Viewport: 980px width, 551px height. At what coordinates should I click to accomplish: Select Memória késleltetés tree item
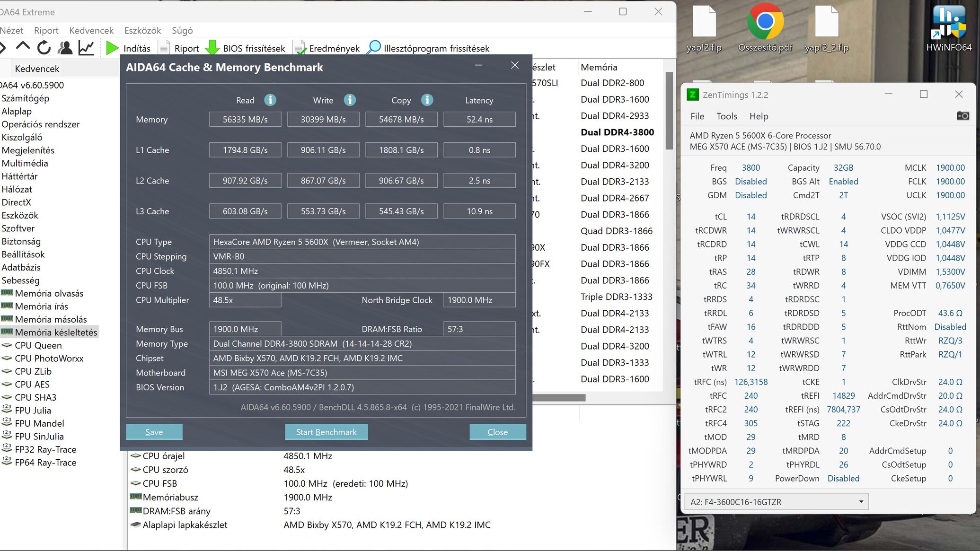pyautogui.click(x=56, y=332)
